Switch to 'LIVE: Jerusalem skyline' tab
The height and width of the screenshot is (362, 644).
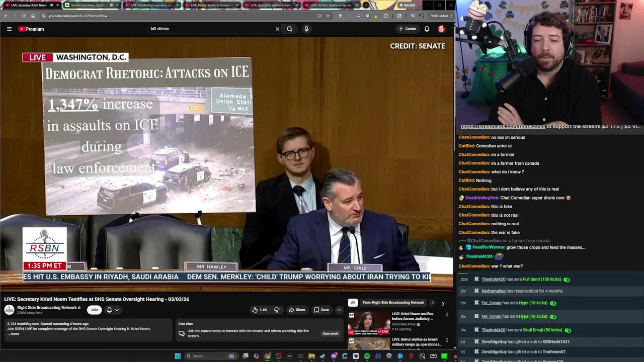(x=270, y=5)
